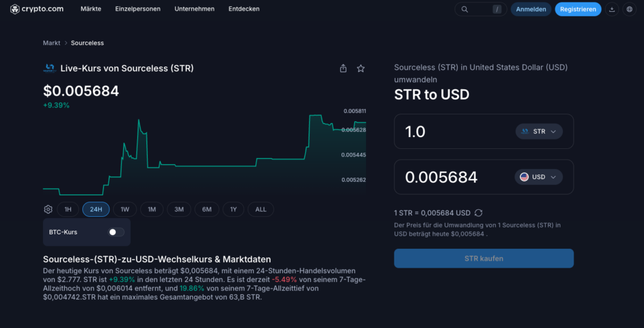Click the Sourceless breadcrumb
644x328 pixels.
pos(87,43)
